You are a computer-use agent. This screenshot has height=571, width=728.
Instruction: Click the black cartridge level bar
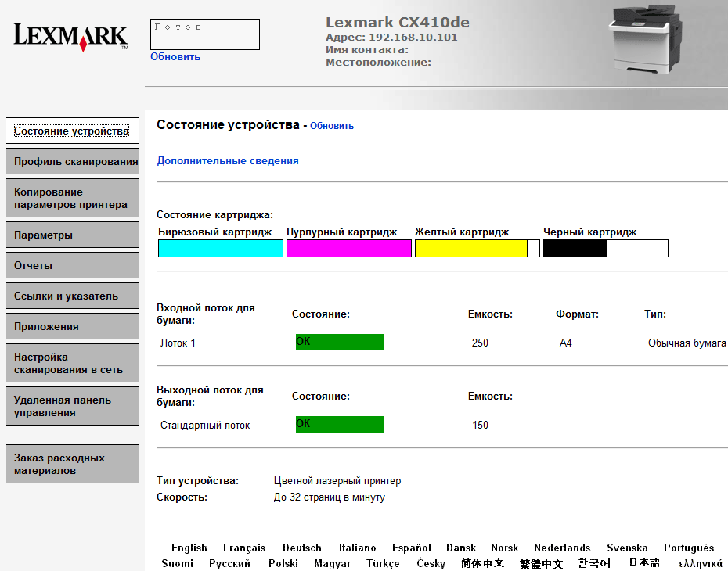pos(605,248)
